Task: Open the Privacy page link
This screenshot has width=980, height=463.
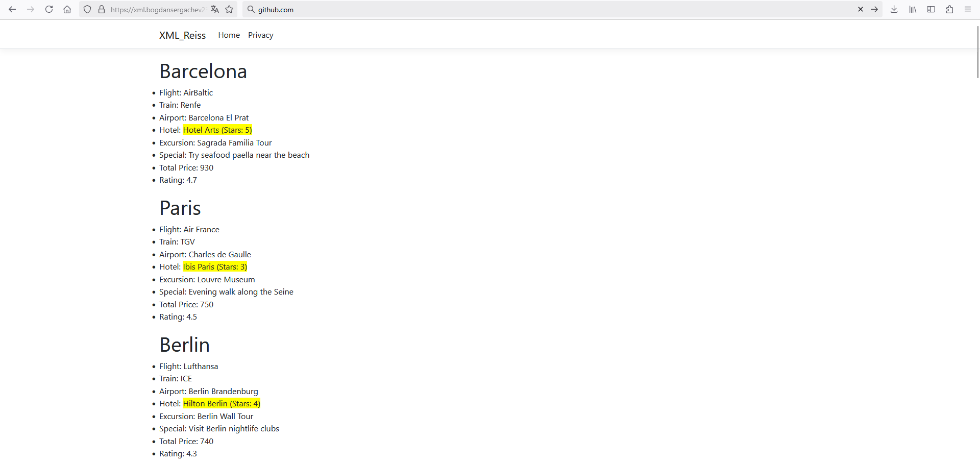Action: [261, 35]
